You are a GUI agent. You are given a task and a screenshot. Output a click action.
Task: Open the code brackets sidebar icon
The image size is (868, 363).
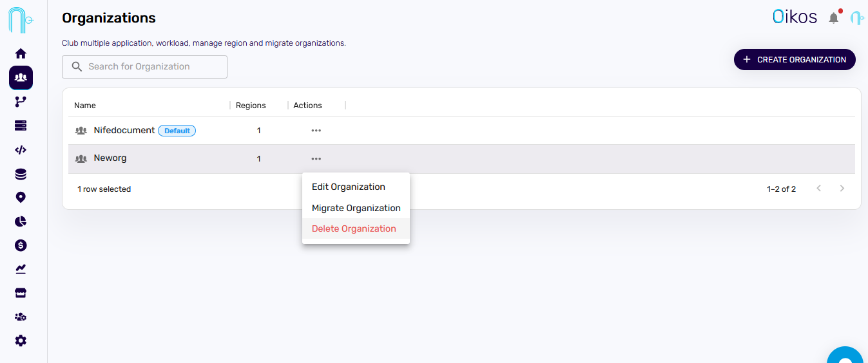pyautogui.click(x=21, y=150)
